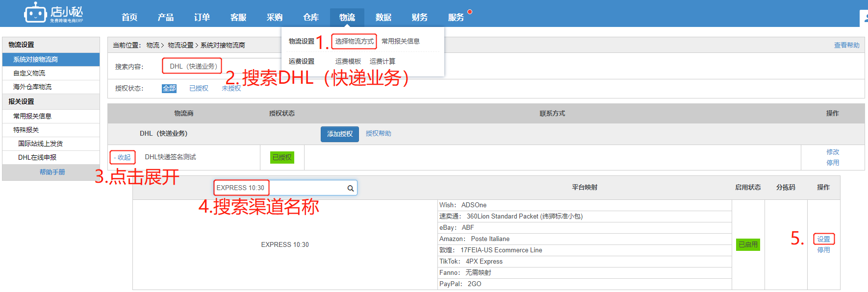Select 运费模板 in the dropdown menu
The height and width of the screenshot is (292, 868).
(348, 61)
